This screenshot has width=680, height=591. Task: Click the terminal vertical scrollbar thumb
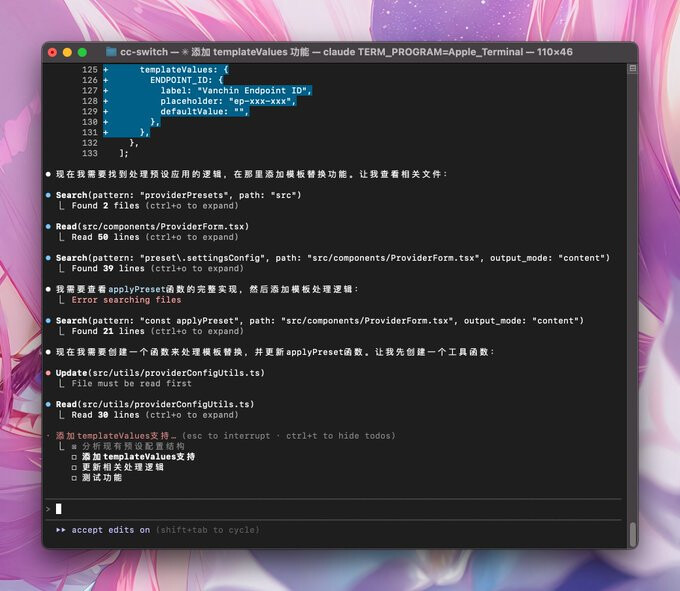click(x=633, y=534)
